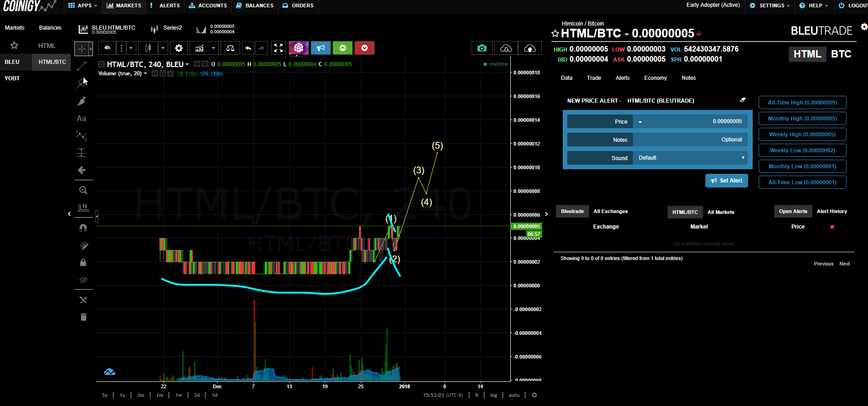
Task: Open the APPS dropdown menu
Action: tap(83, 5)
